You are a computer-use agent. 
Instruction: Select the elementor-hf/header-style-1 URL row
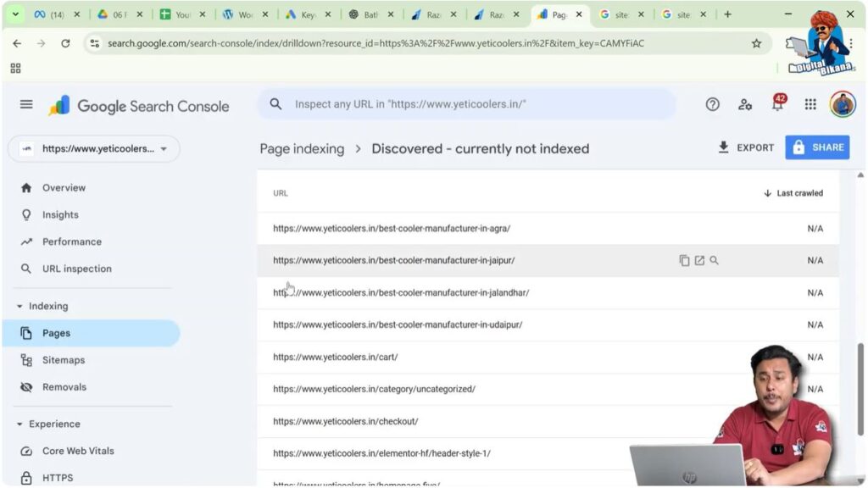click(x=548, y=453)
